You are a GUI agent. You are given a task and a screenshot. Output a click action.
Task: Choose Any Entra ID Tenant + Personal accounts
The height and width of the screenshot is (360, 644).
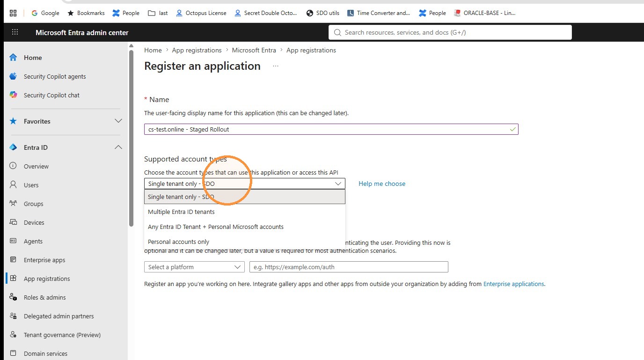click(244, 227)
